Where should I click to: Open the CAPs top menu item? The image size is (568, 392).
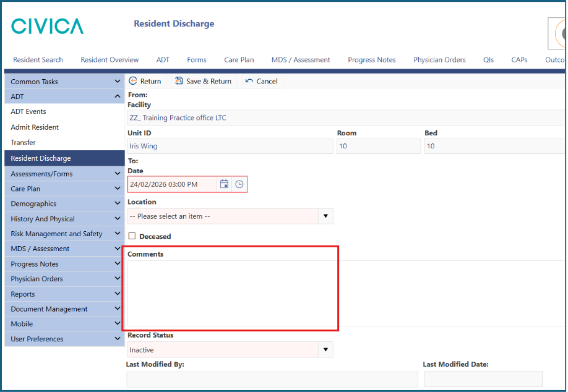click(519, 60)
